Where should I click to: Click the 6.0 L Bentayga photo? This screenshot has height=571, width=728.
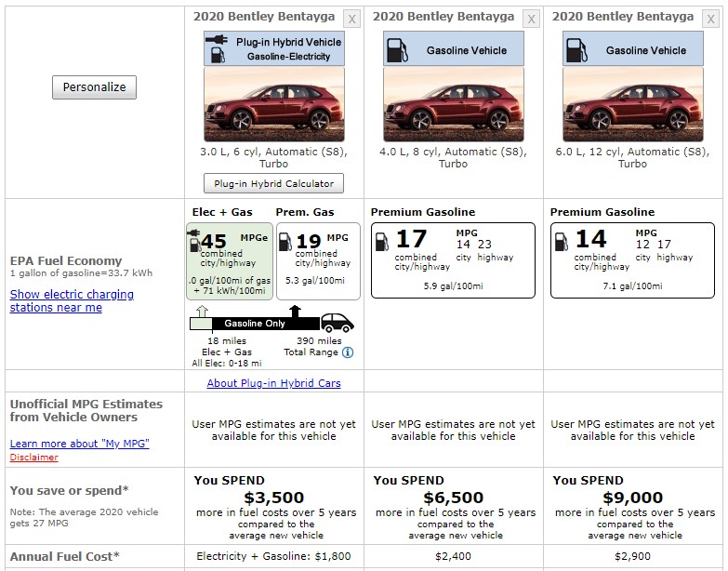tap(633, 104)
